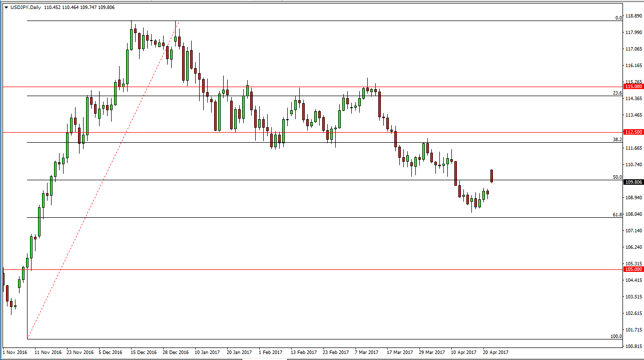The image size is (644, 360).
Task: Click the 100.0 Fibonacci level label
Action: (616, 336)
